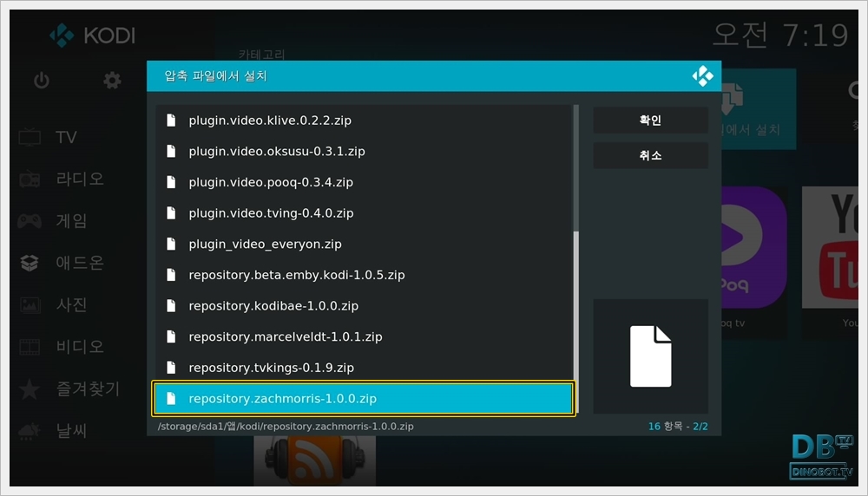868x496 pixels.
Task: Select the radio icon beside 라디오
Action: click(30, 179)
